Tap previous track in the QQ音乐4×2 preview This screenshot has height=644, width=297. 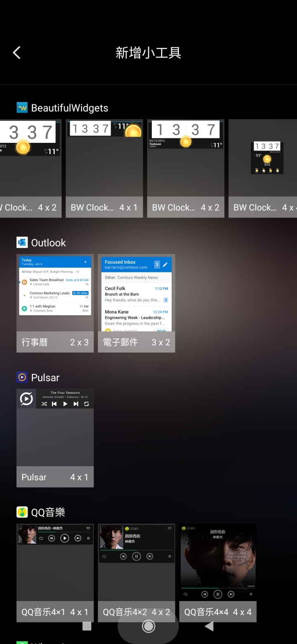point(123,556)
